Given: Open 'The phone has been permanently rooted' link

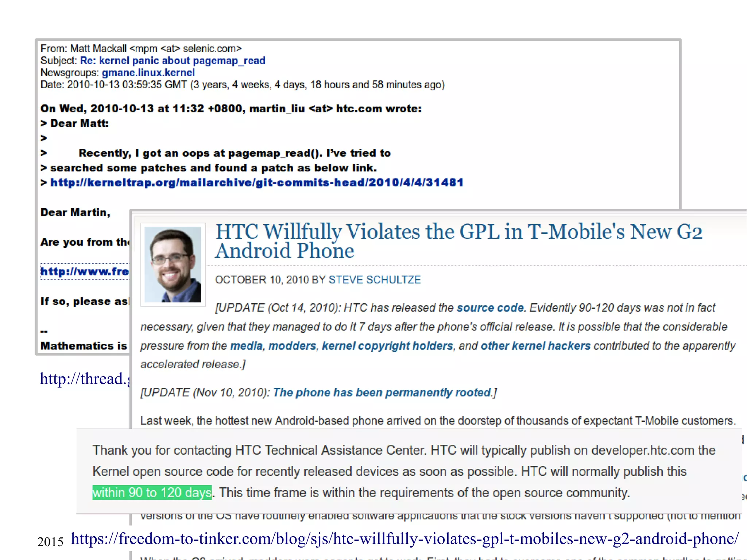Looking at the screenshot, I should [382, 393].
